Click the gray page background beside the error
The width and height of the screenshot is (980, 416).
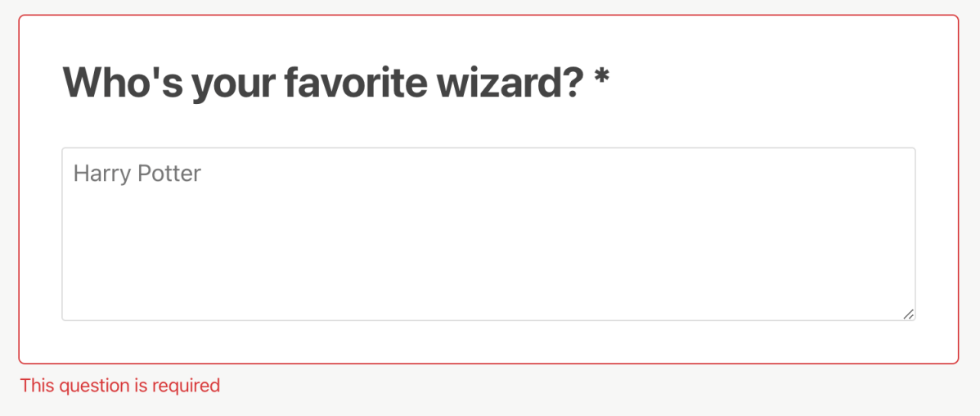click(x=573, y=389)
